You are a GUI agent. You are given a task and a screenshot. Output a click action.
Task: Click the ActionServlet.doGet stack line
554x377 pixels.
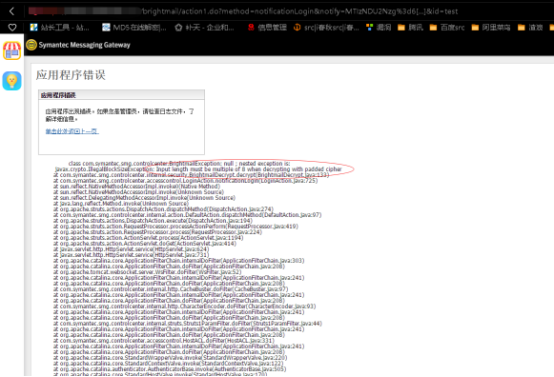point(145,243)
